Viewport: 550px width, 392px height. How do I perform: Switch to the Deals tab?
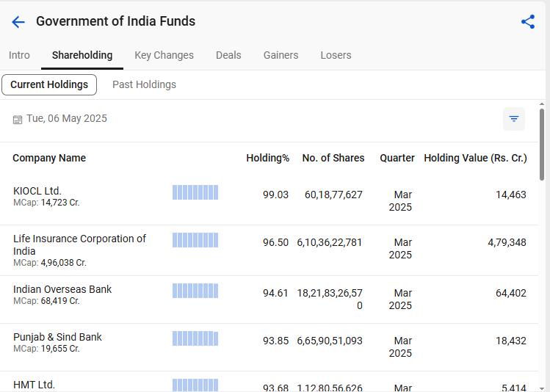coord(228,55)
